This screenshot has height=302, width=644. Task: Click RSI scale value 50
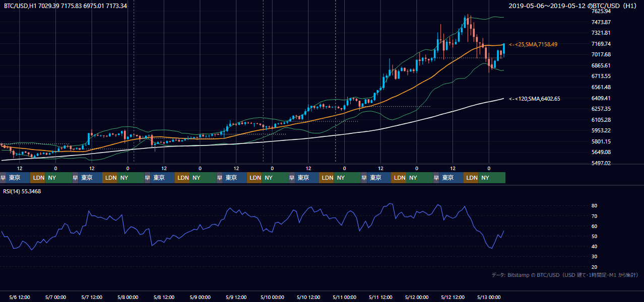click(595, 236)
